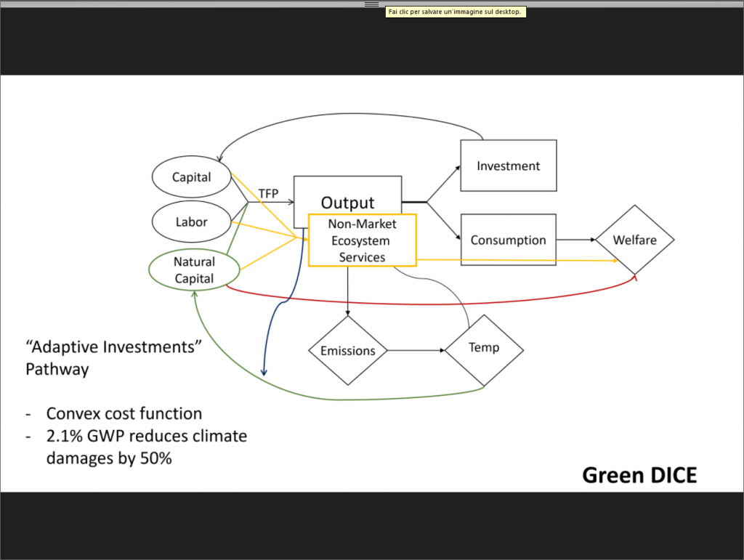This screenshot has height=560, width=744.
Task: Click the Non-Market Ecosystem Services box
Action: coord(362,240)
